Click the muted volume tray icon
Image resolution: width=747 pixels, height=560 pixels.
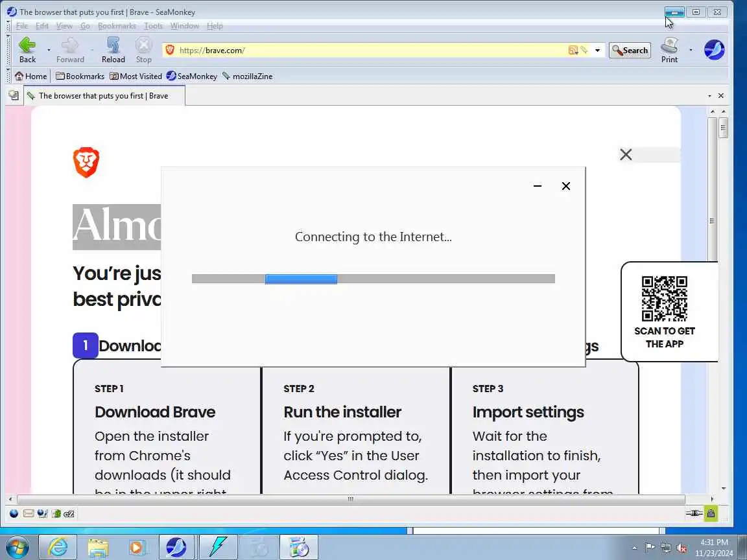click(x=682, y=548)
